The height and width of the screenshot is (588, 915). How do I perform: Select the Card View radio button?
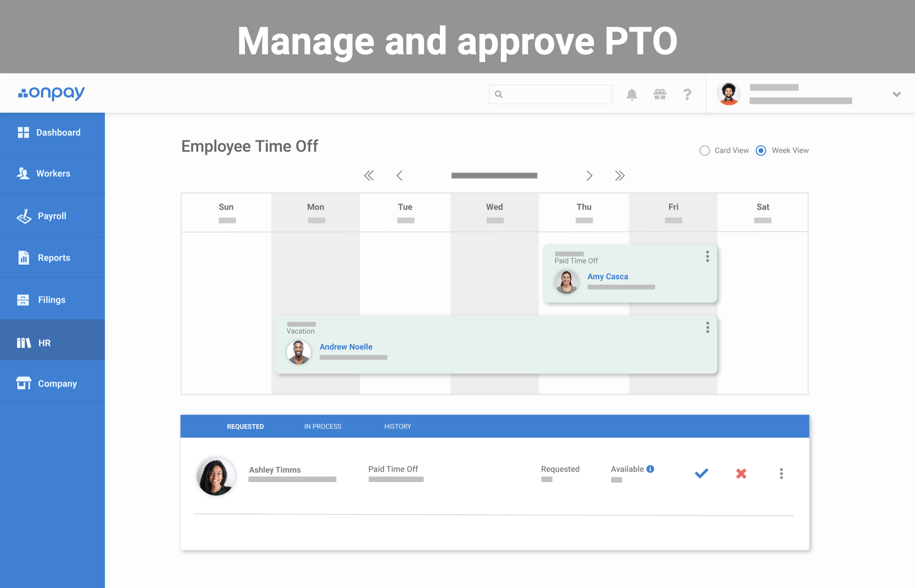[704, 151]
